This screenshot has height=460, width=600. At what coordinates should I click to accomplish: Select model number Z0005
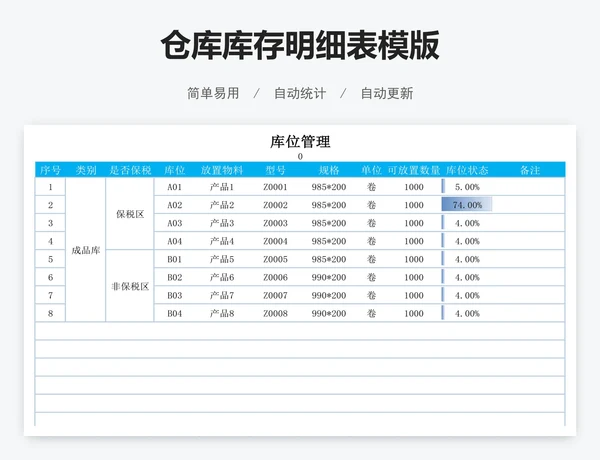[x=275, y=259]
